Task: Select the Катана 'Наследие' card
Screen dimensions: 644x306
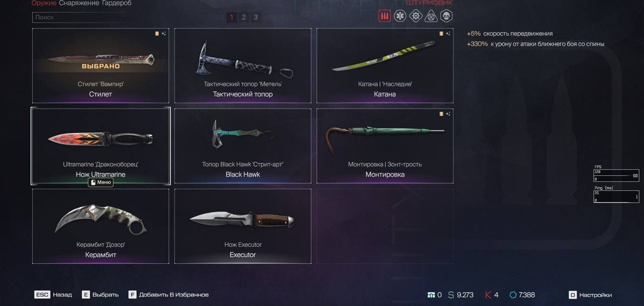Action: point(385,65)
